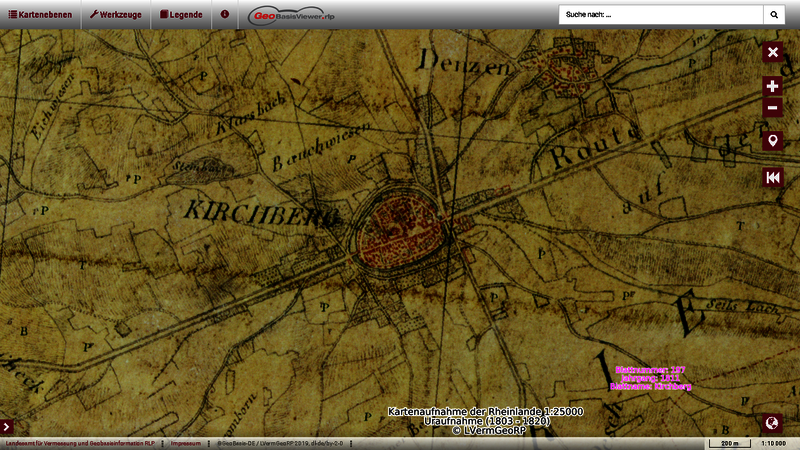800x450 pixels.
Task: Click the 'Kartenaufnahme der Rheinlande 1:25000' caption
Action: pos(485,411)
